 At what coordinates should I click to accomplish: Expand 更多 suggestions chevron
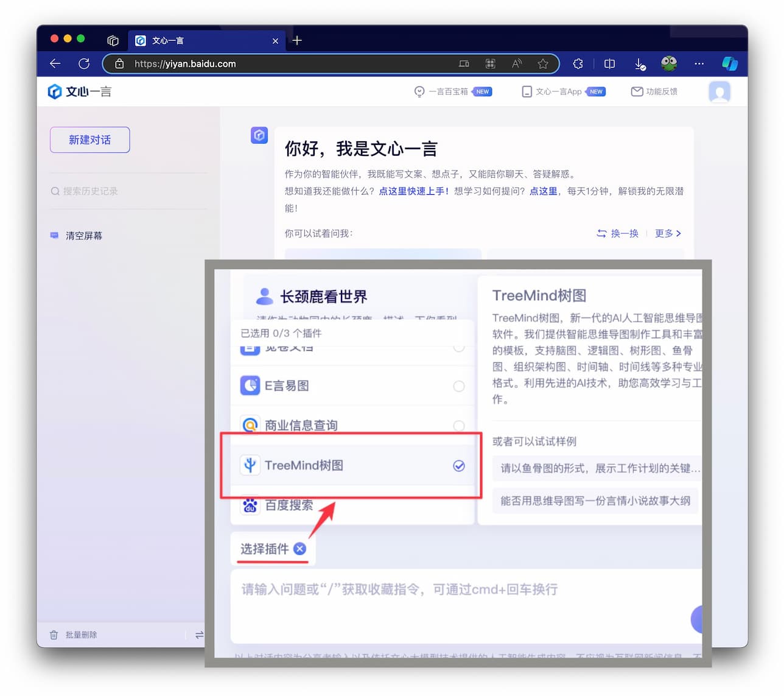668,233
